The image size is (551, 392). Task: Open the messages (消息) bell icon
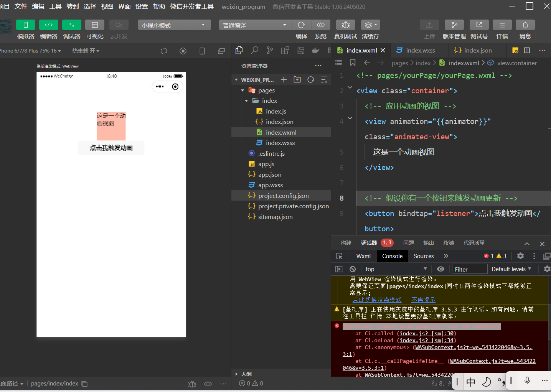pos(525,25)
